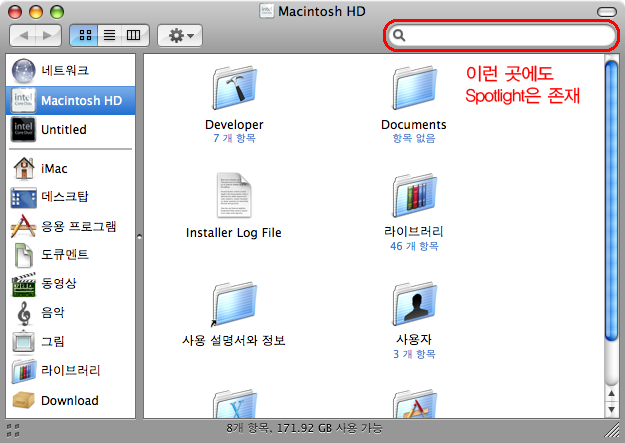Viewport: 625px width, 443px height.
Task: Click the '항목 없음' text under Documents
Action: tap(414, 138)
